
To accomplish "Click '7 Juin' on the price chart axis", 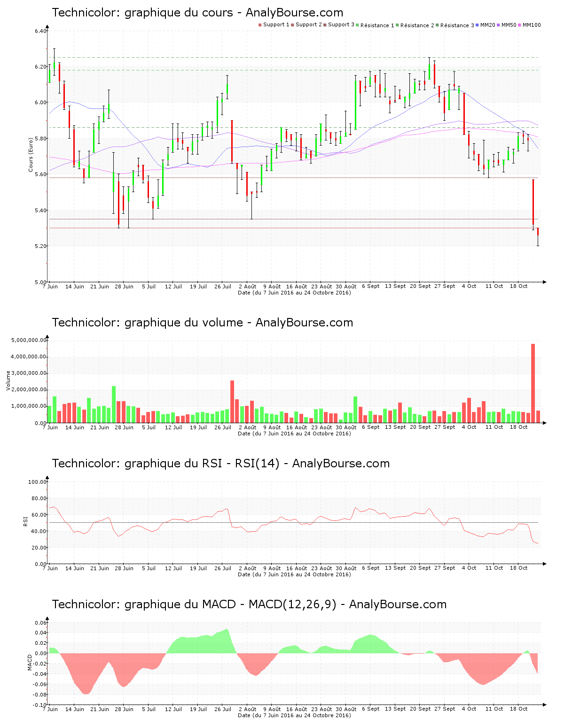I will tap(50, 287).
